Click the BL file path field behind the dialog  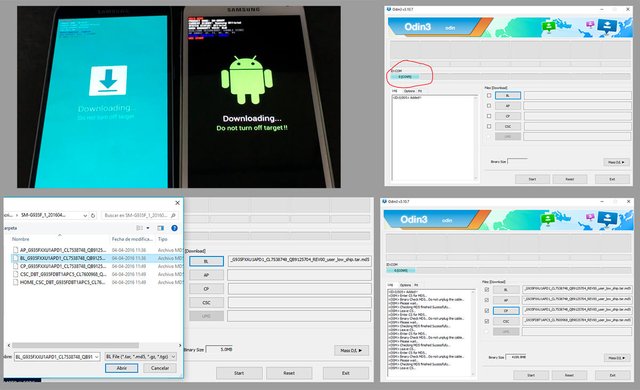300,261
